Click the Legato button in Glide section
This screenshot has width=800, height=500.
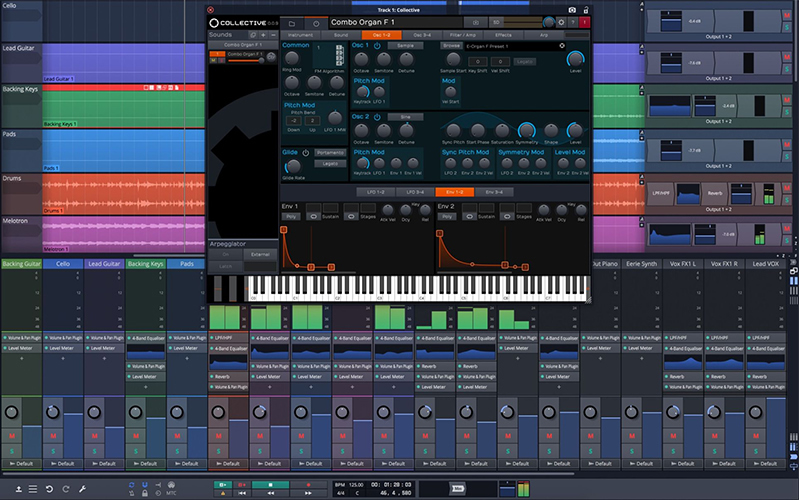tap(330, 164)
